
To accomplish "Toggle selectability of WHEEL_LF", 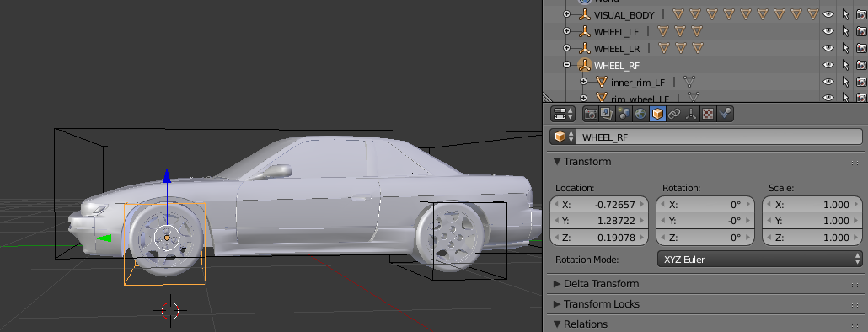I will (x=845, y=31).
